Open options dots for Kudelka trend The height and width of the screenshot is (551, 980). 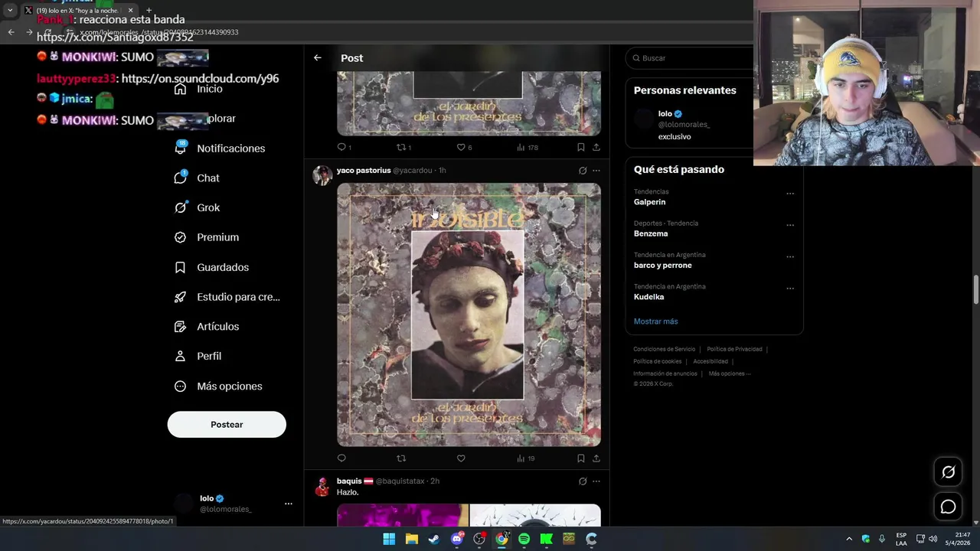coord(790,289)
